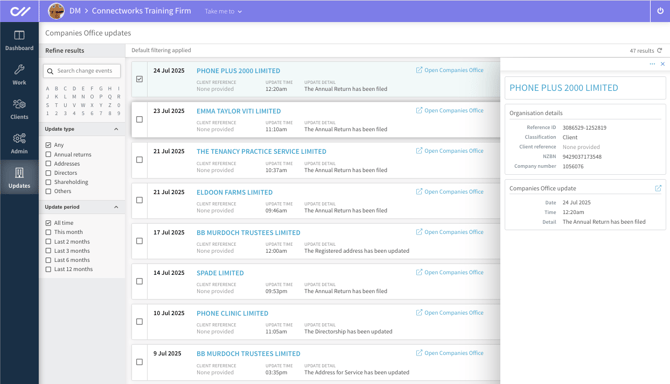Check the Last 2 months period filter

coord(48,241)
